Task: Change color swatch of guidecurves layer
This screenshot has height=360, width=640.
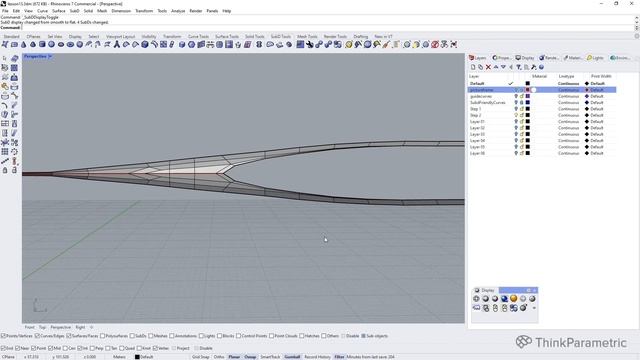Action: (x=527, y=96)
